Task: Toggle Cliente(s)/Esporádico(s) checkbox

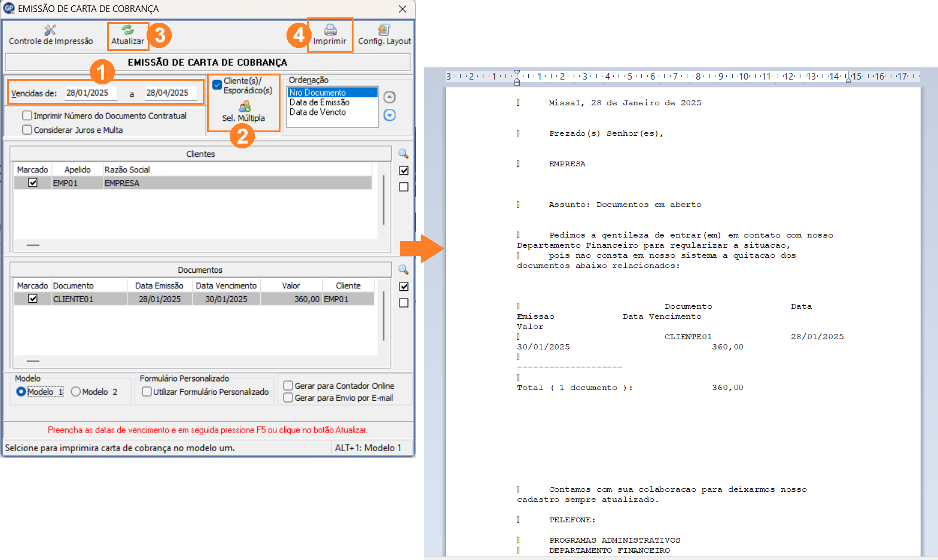Action: pyautogui.click(x=217, y=85)
